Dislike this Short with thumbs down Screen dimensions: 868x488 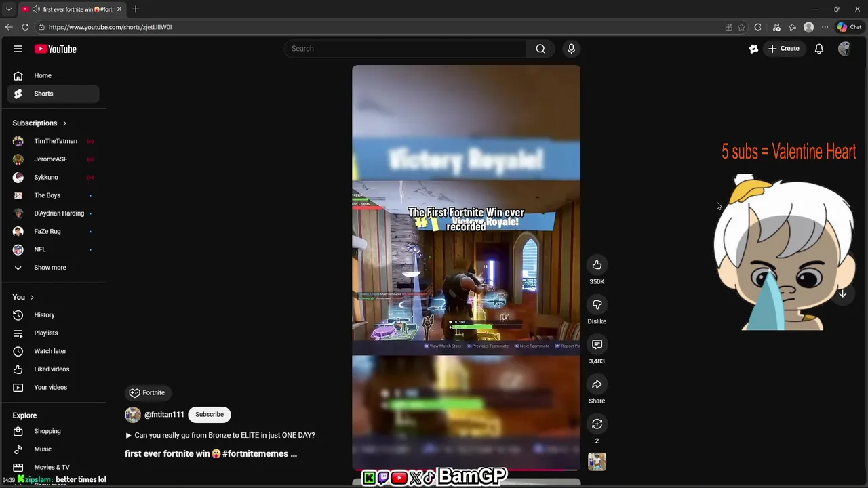tap(597, 305)
